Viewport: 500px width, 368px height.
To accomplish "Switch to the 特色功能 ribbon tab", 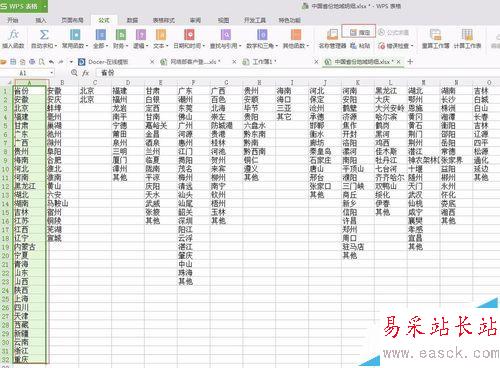I will (x=290, y=20).
